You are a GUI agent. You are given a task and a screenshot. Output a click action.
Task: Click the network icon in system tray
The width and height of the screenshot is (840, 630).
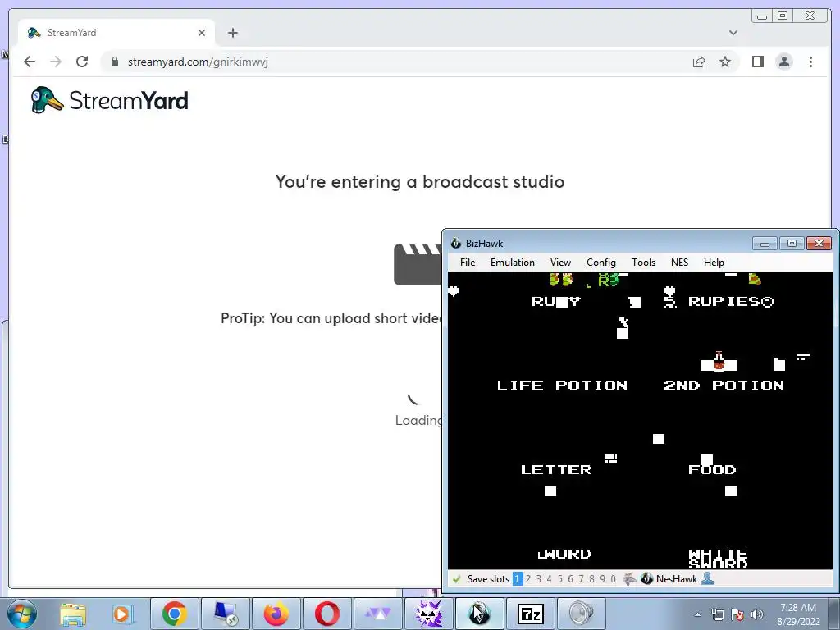[x=717, y=614]
